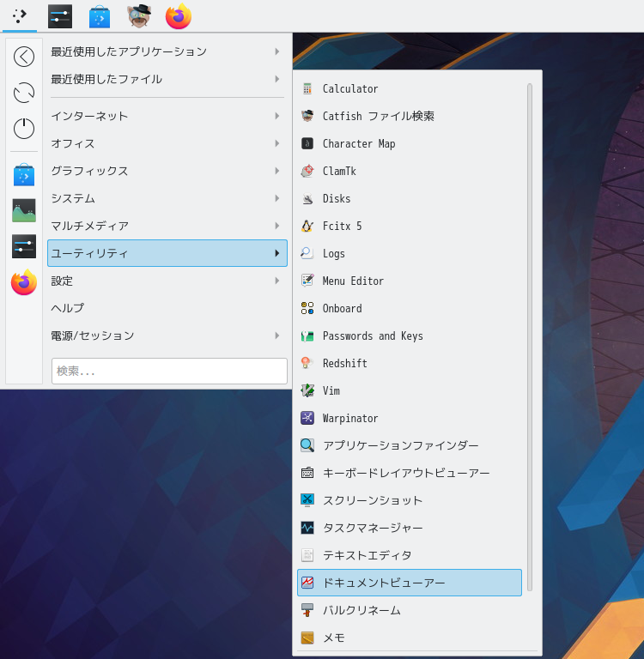644x659 pixels.
Task: Open Logs viewer icon
Action: [307, 253]
